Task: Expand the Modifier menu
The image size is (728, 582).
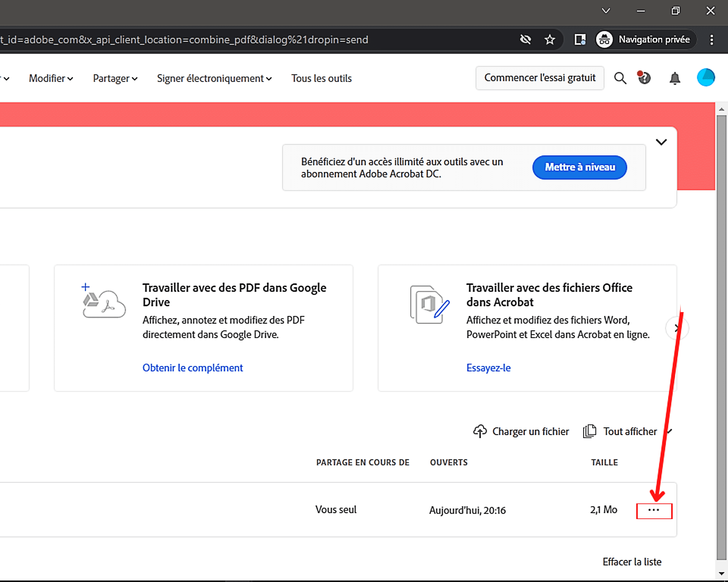Action: tap(51, 79)
